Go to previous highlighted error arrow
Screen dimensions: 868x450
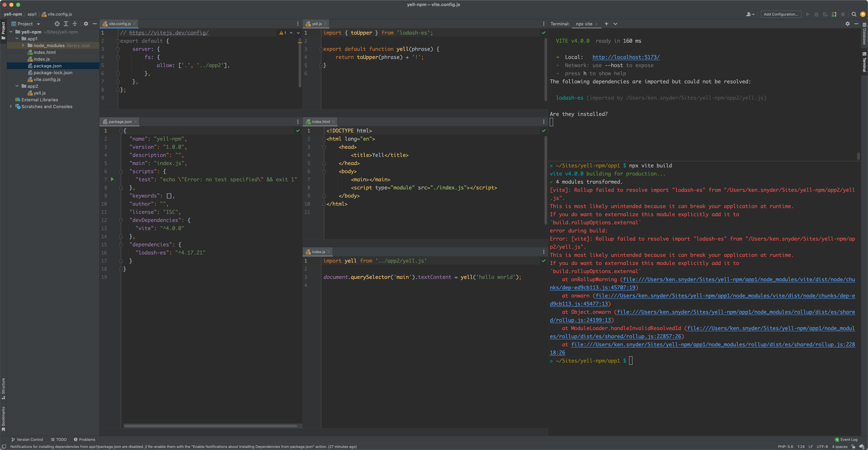click(291, 33)
